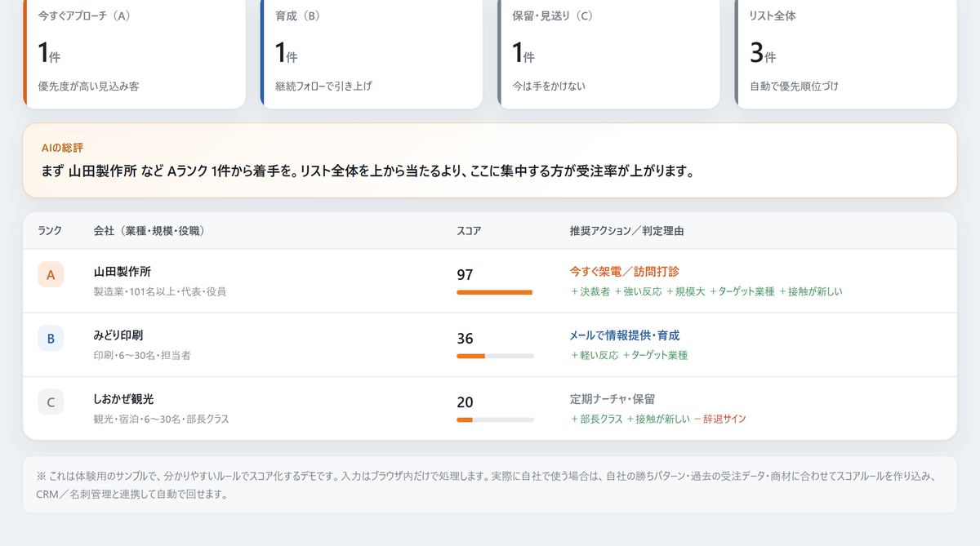Click the 今すぐ架電／訪問打診 recommended action

[x=624, y=272]
